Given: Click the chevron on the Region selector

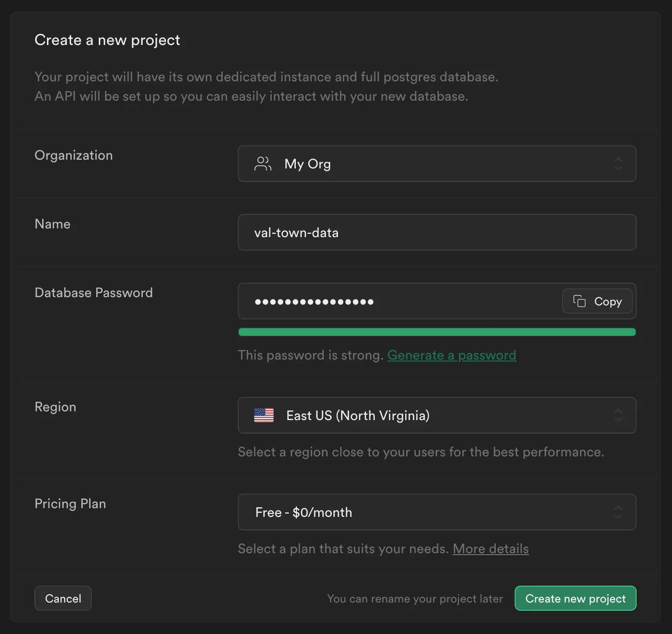Looking at the screenshot, I should click(618, 415).
